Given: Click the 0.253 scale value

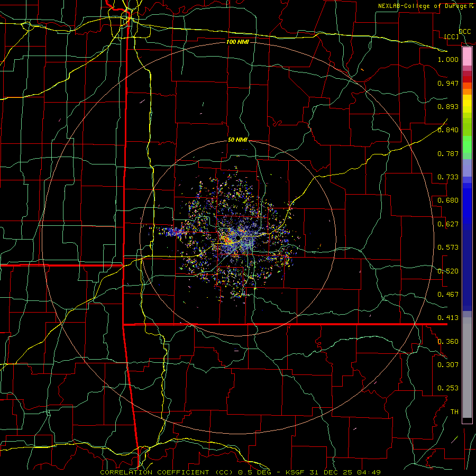Looking at the screenshot, I should tap(448, 388).
